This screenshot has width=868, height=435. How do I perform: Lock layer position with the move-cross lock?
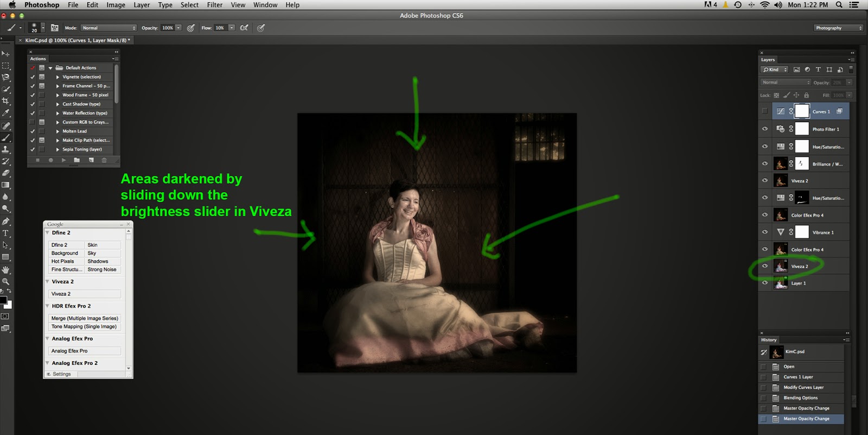[796, 95]
